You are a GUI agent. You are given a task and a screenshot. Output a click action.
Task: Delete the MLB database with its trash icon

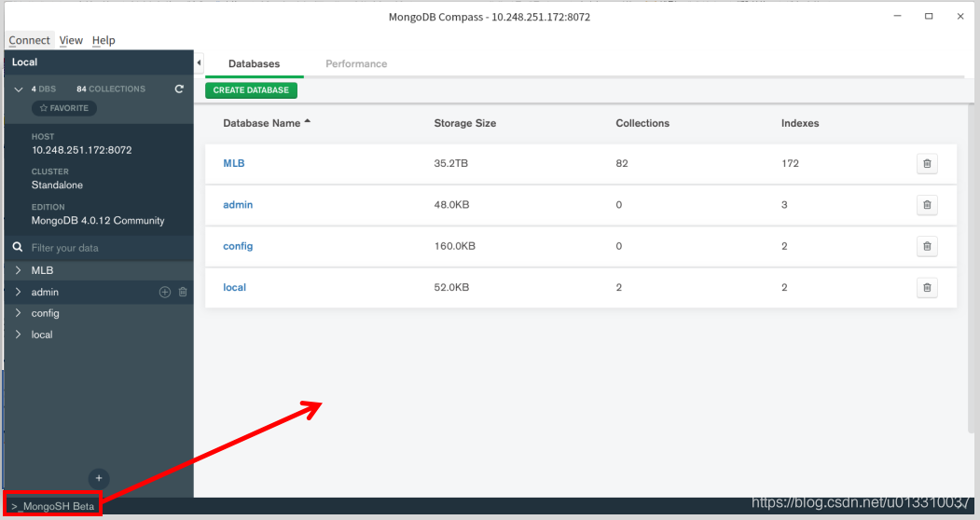[x=927, y=163]
